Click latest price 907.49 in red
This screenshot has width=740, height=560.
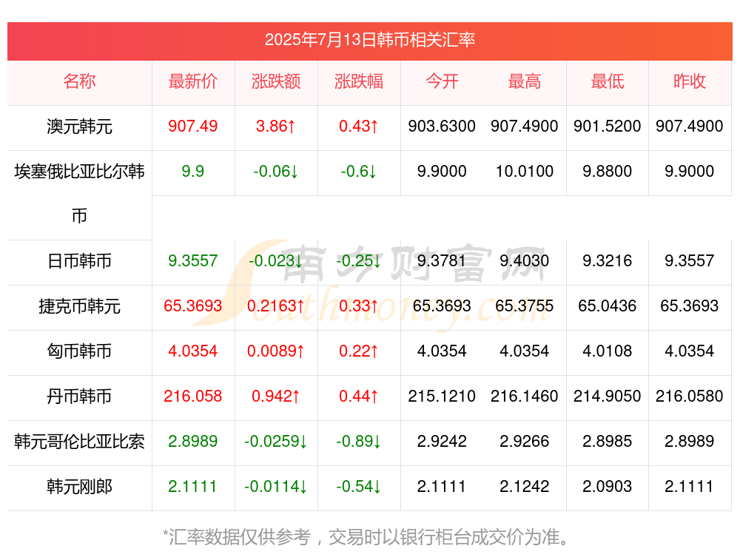pyautogui.click(x=193, y=126)
